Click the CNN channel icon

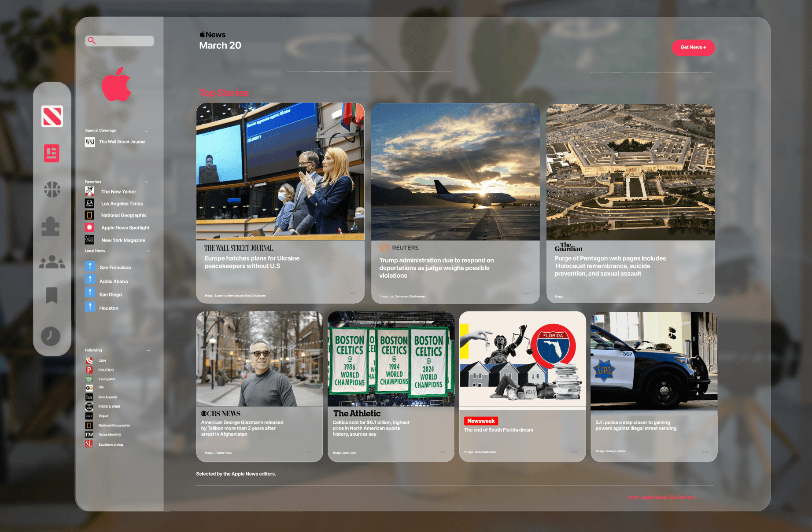tap(89, 360)
